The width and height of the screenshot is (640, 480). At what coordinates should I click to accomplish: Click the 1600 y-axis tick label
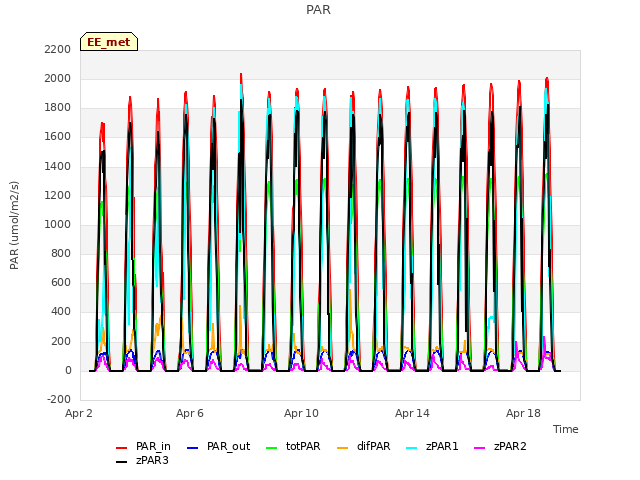click(x=58, y=137)
